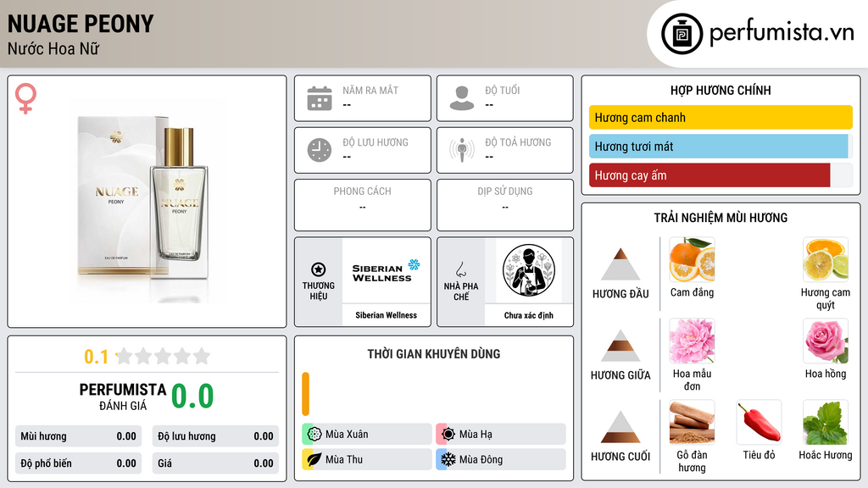Screen dimensions: 868x488
Task: Click the perfumer illustration in Nhà pha chế
Action: [x=529, y=270]
